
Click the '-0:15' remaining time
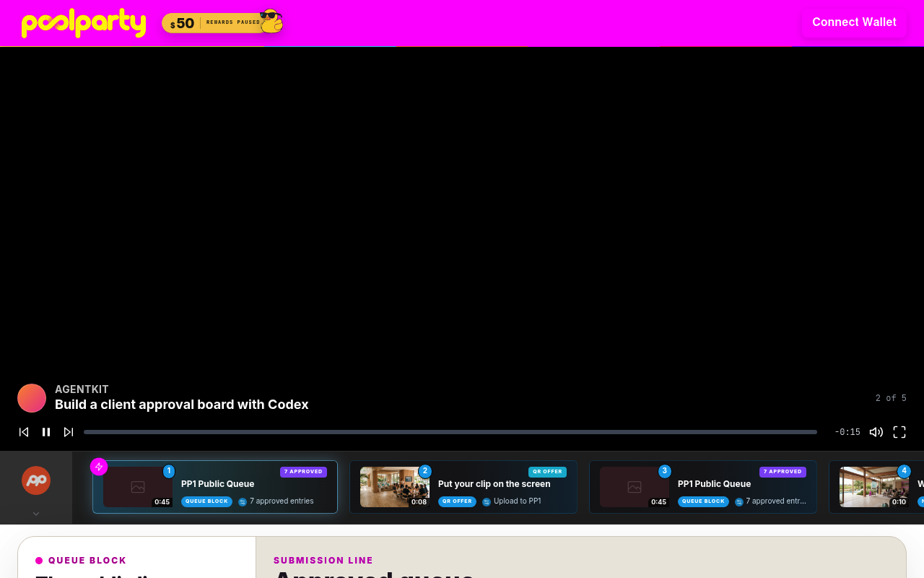pos(847,432)
